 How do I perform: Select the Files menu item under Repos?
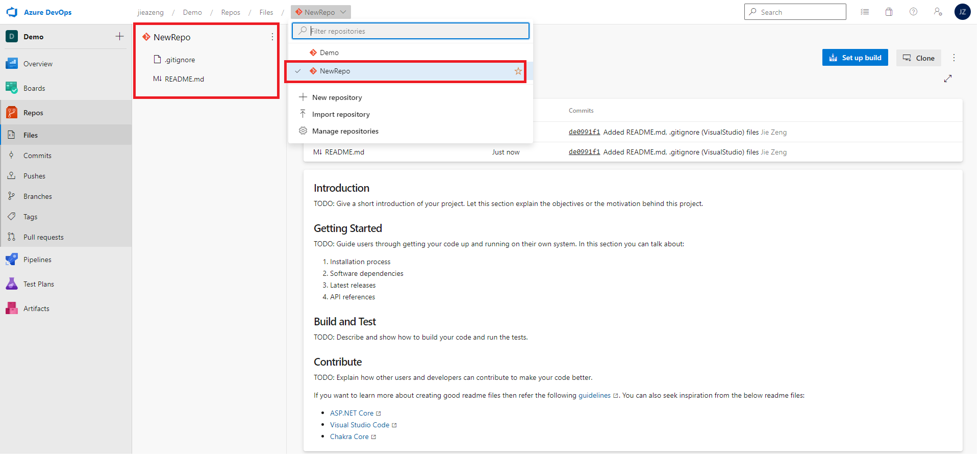point(66,135)
